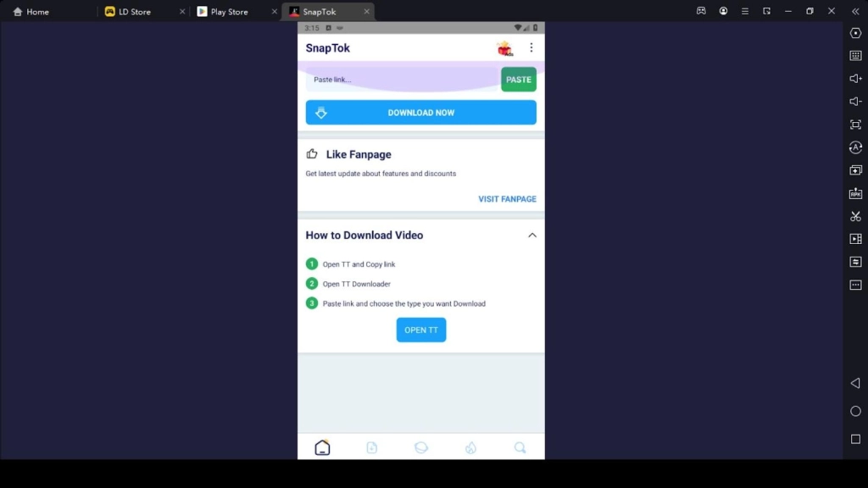Open the APK install icon in the emulator sidebar
This screenshot has height=488, width=868.
855,192
